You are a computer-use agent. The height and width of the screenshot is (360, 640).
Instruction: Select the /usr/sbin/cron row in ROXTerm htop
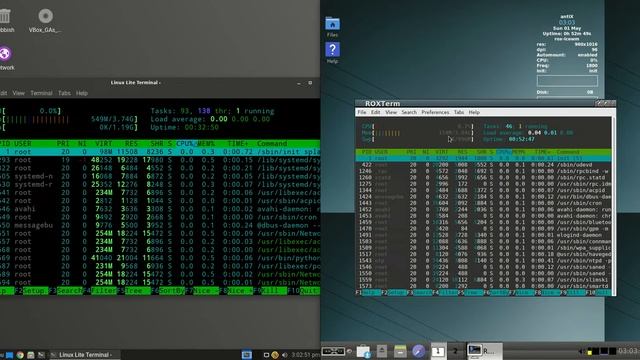click(x=484, y=203)
